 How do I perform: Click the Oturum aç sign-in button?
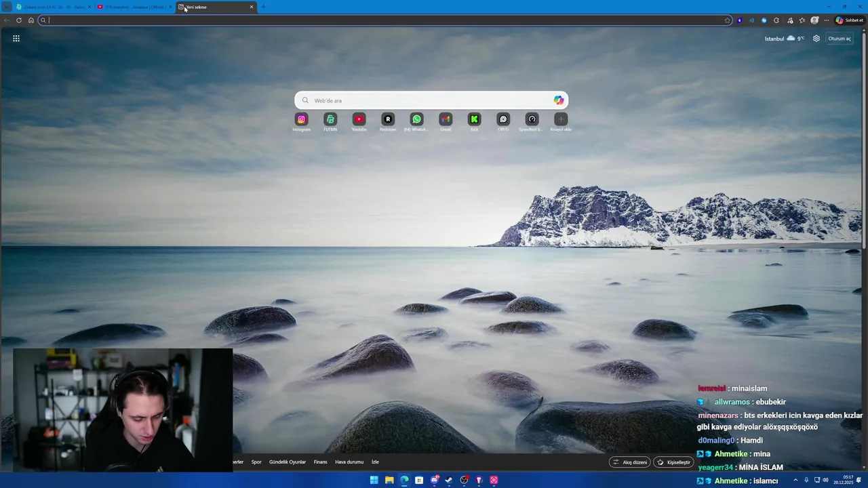(840, 39)
